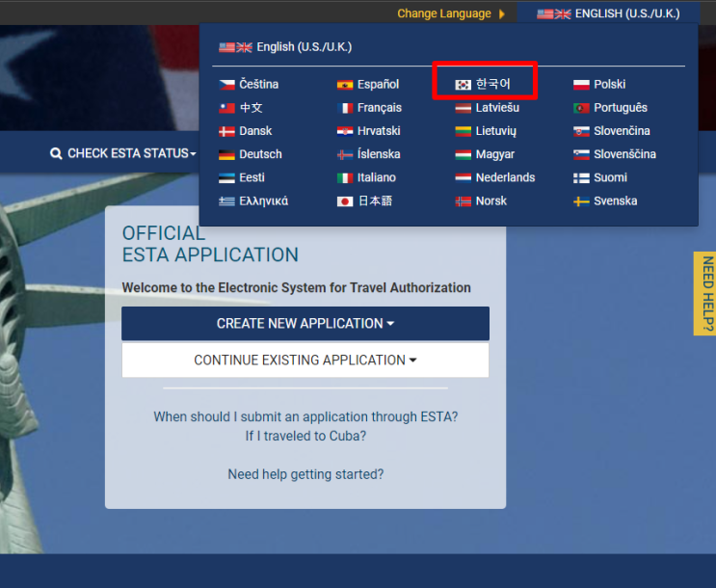This screenshot has height=588, width=716.
Task: Click the Finnish flag icon beside Suomi
Action: 581,177
